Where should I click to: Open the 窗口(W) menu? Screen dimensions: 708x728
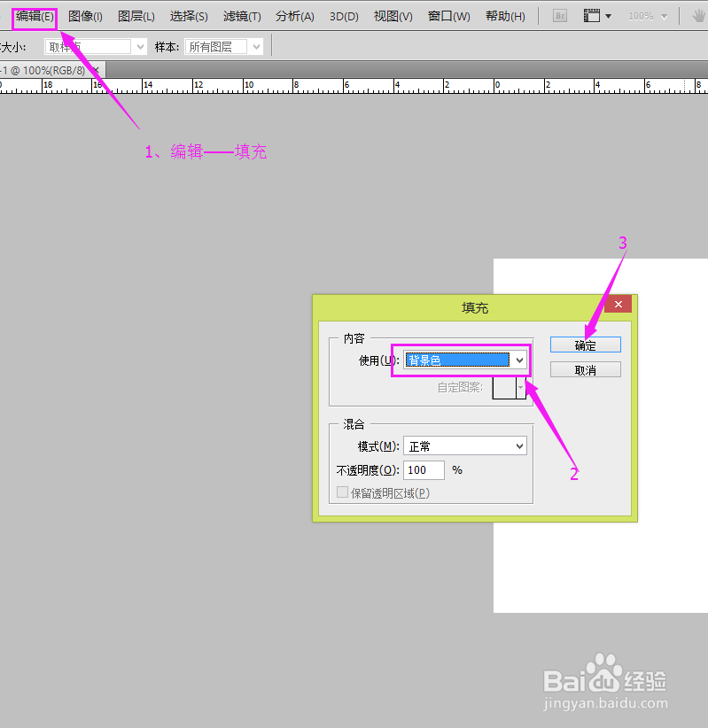[448, 17]
